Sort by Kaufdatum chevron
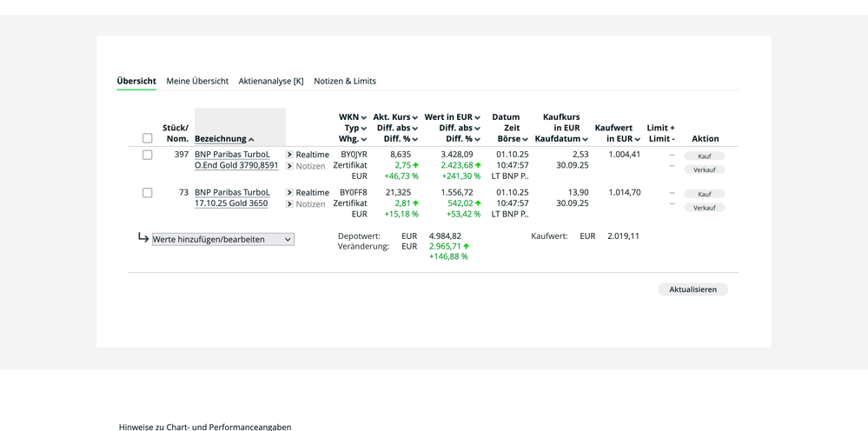868x431 pixels. [585, 139]
